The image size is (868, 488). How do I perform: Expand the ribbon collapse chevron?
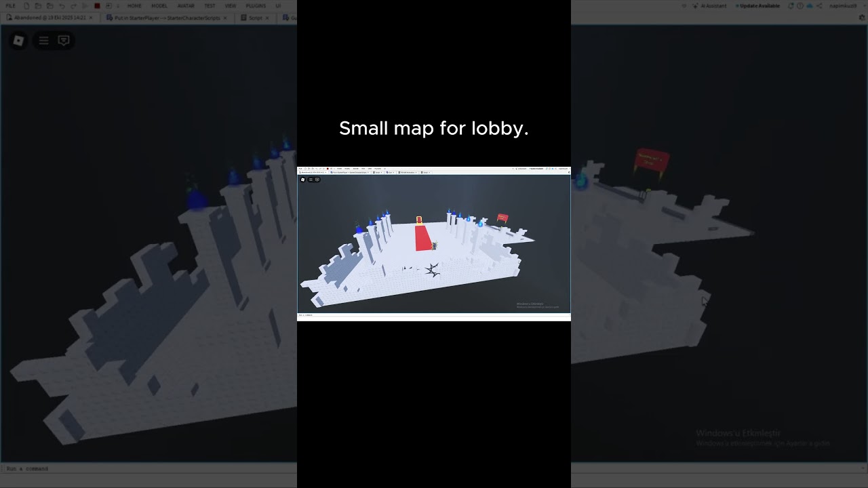684,5
